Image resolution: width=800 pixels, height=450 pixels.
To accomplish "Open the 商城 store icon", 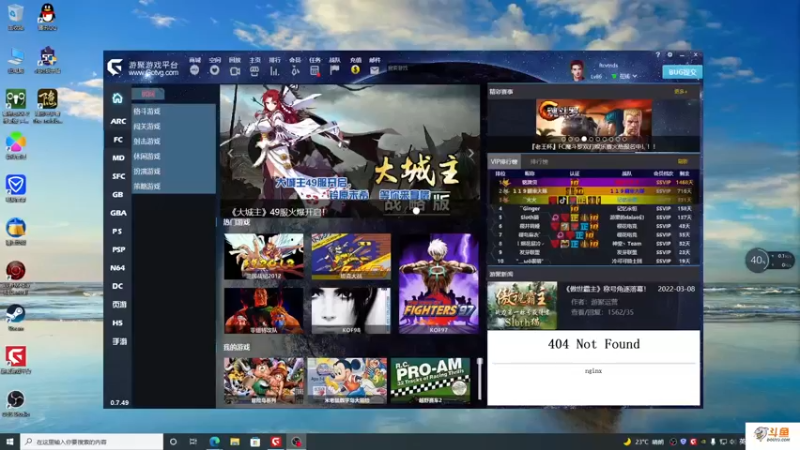I will click(194, 70).
